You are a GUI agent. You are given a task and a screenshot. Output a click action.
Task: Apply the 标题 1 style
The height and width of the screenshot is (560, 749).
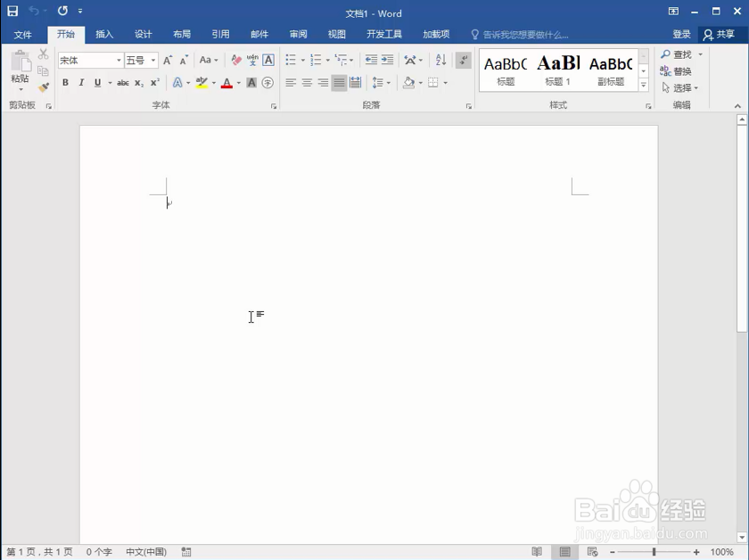coord(558,70)
